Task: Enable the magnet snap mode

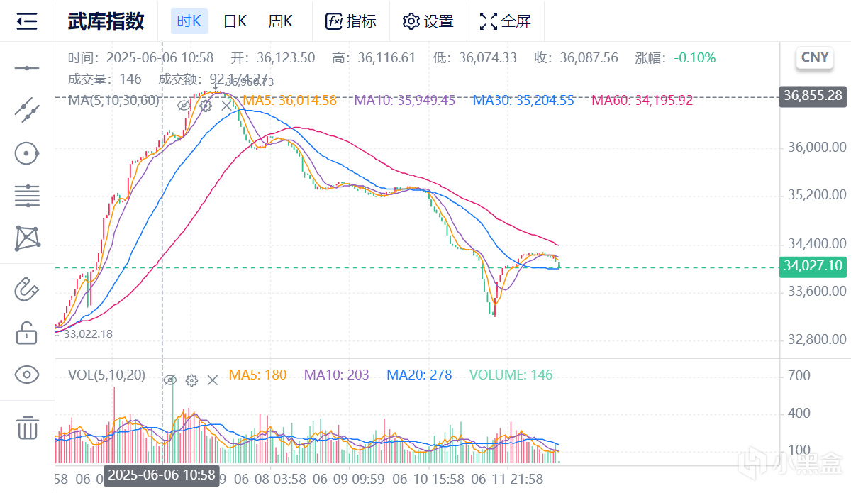Action: [27, 289]
